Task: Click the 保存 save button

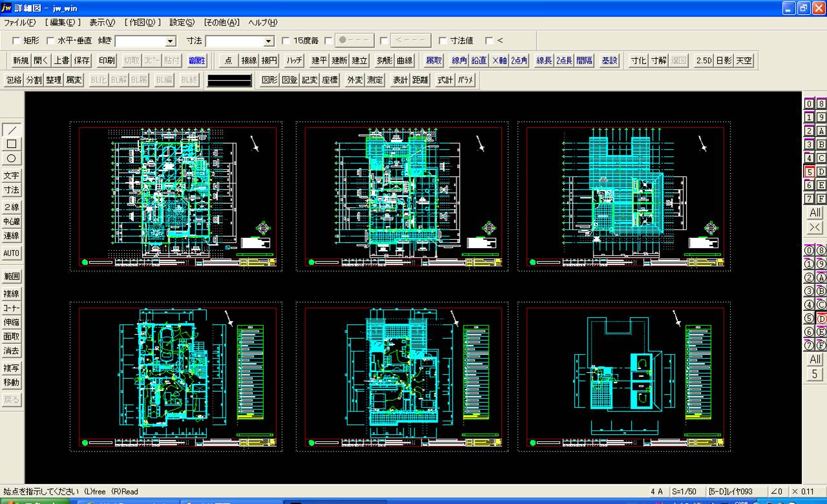Action: (81, 61)
